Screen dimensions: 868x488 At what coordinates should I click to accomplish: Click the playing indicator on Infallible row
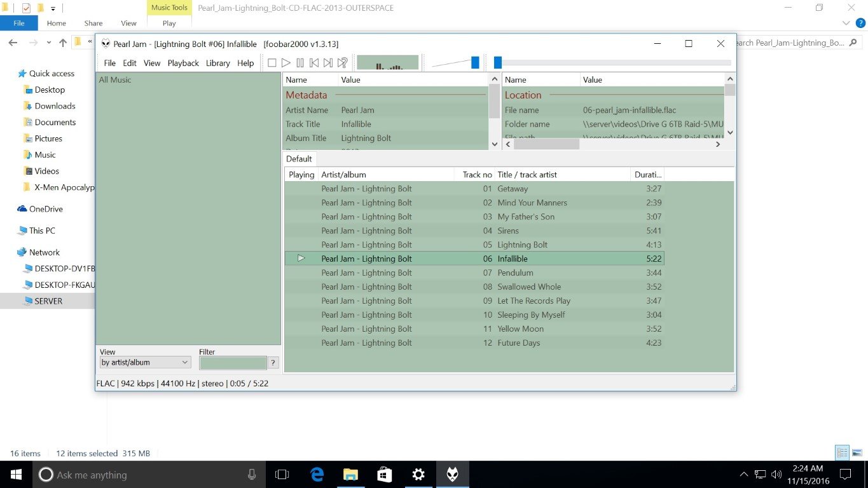point(301,259)
